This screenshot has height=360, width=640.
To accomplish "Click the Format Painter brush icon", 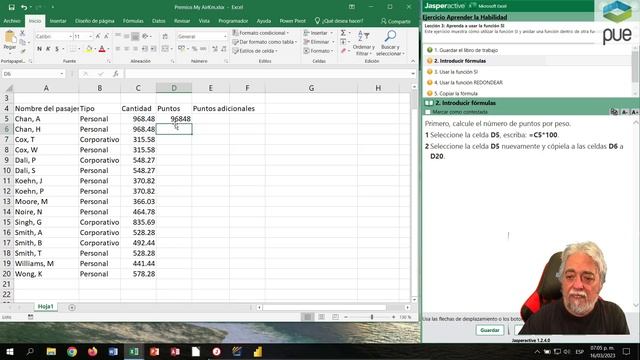I will pos(23,51).
